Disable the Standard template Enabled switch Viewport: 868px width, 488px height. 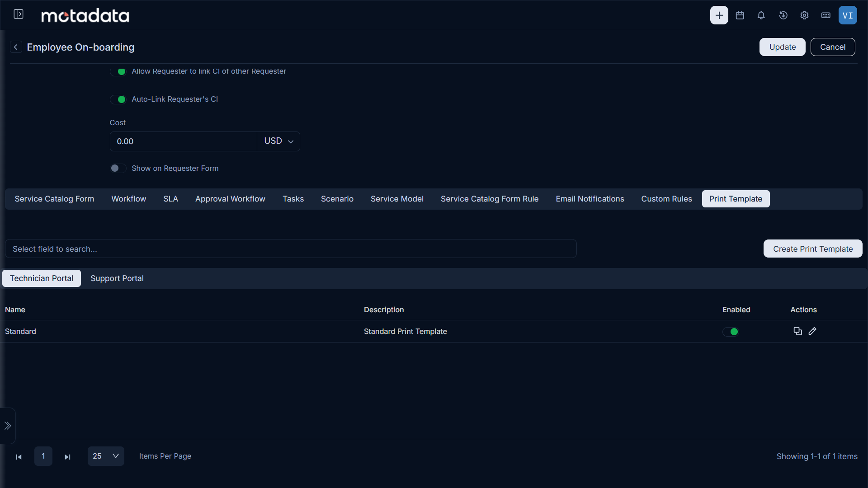731,332
